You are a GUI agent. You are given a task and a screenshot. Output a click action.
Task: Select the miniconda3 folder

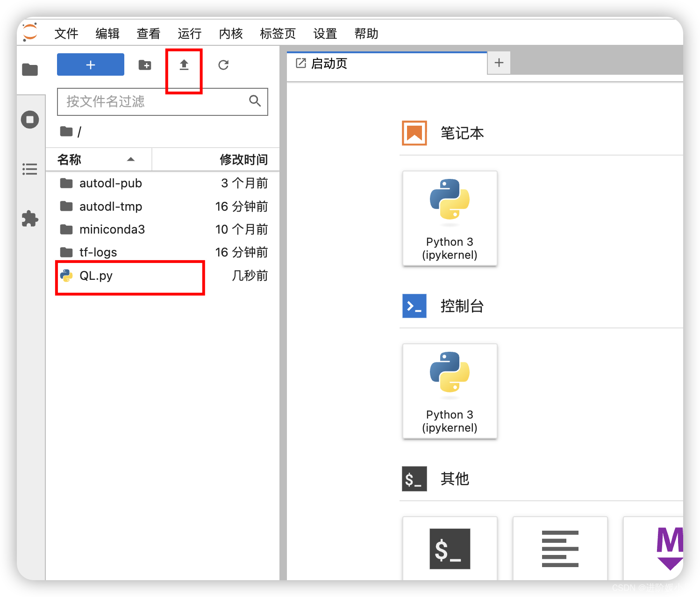163,229
